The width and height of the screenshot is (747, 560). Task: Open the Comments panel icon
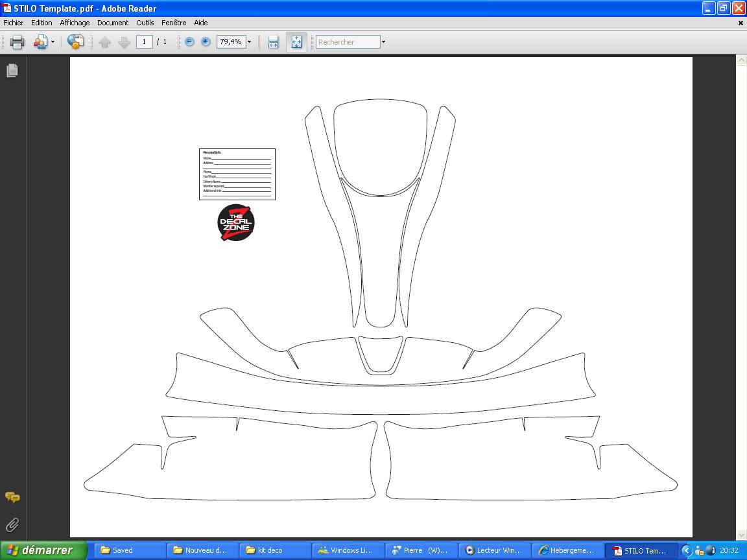12,498
